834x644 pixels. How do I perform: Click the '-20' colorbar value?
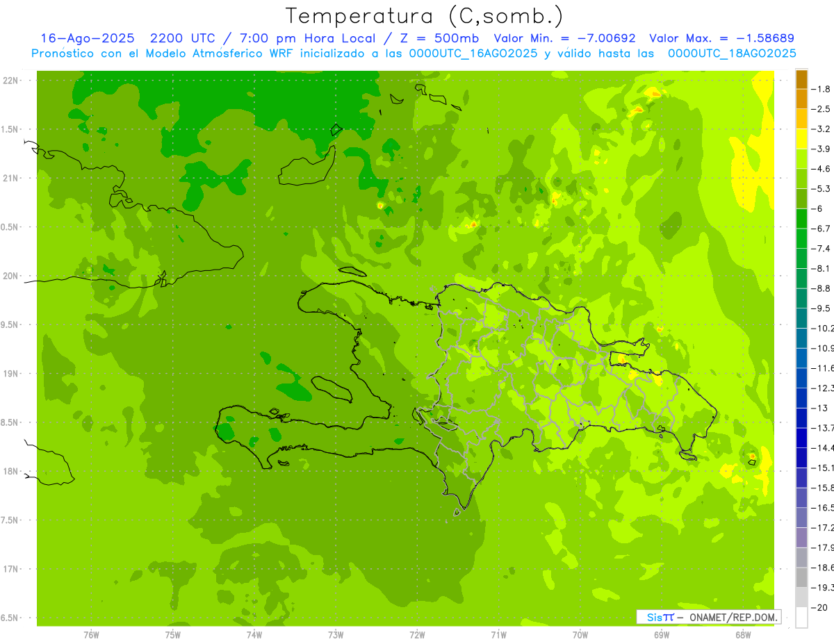(x=819, y=609)
